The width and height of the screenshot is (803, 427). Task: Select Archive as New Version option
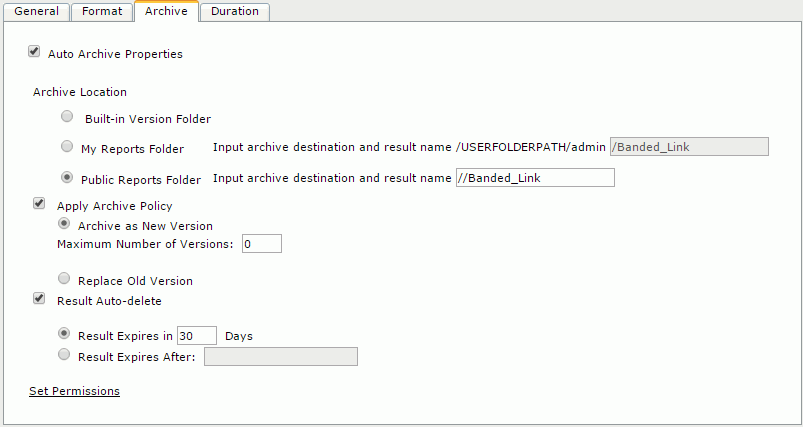[x=65, y=225]
